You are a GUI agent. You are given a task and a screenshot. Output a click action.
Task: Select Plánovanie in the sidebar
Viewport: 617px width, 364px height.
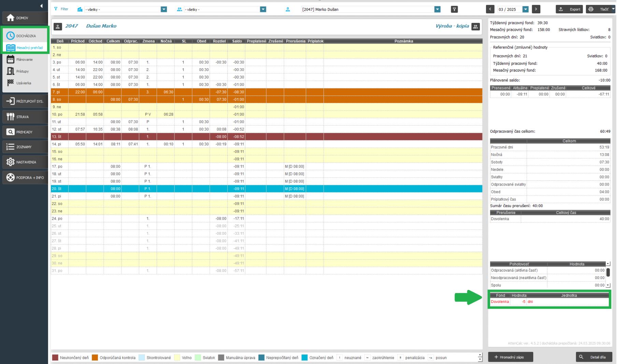(24, 60)
